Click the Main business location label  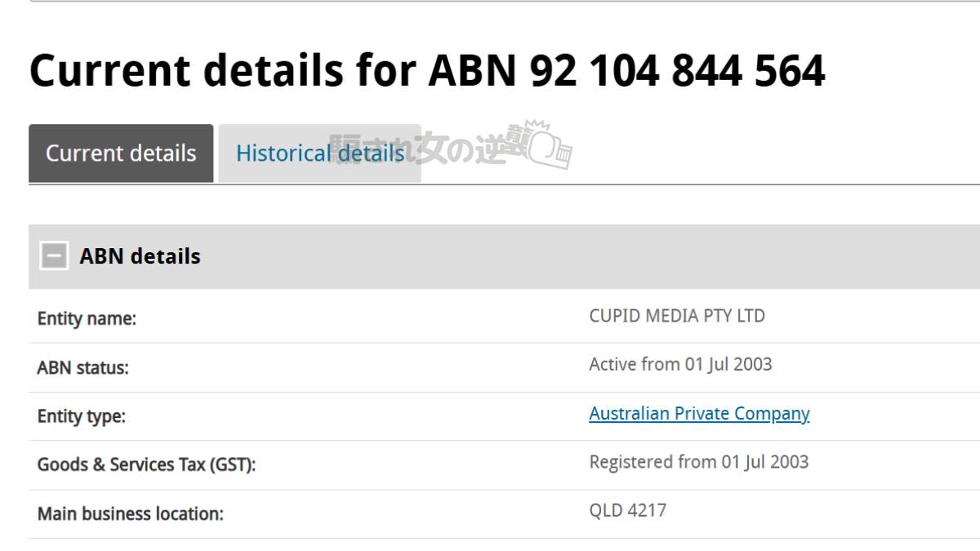click(131, 514)
